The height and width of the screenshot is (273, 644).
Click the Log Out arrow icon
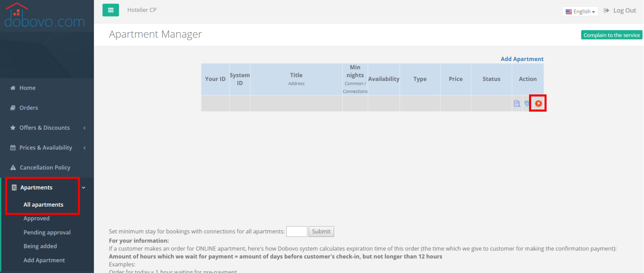(606, 11)
